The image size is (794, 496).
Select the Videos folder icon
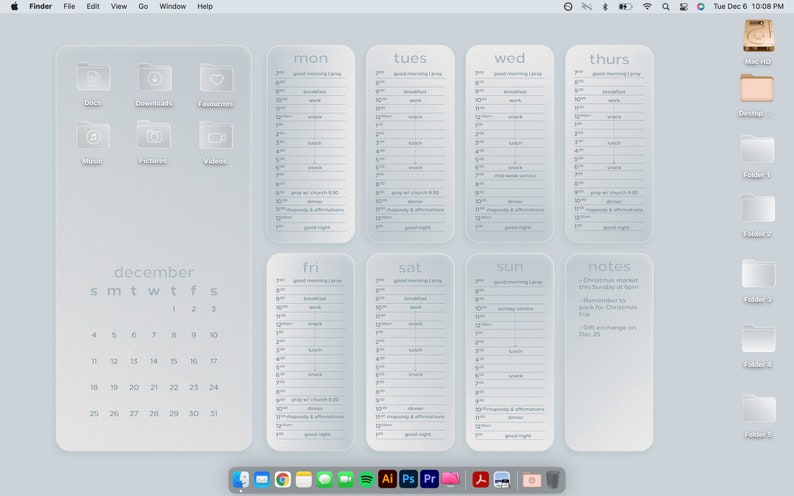pos(216,135)
